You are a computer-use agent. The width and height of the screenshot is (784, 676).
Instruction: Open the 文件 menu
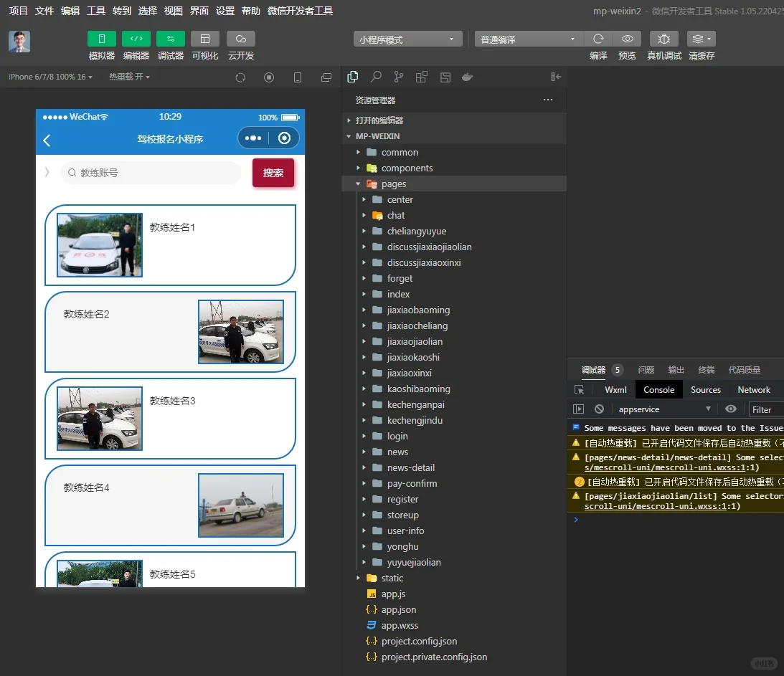[x=44, y=11]
